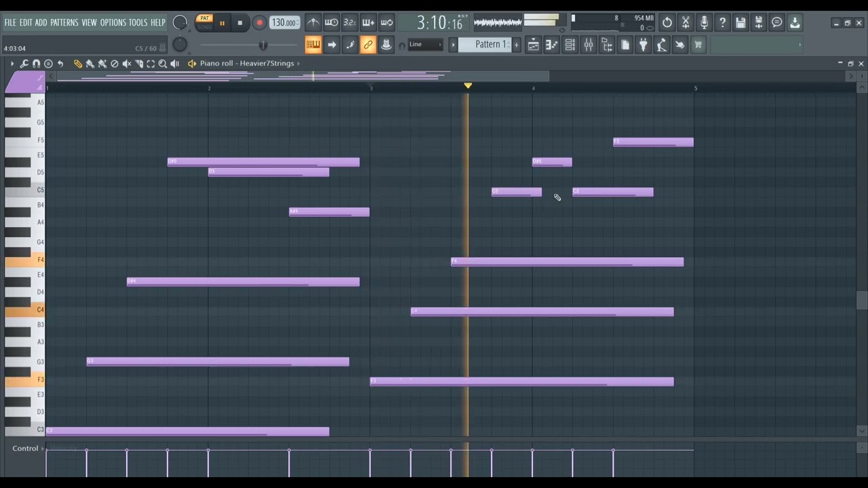
Task: Click the Save new version icon
Action: (x=759, y=22)
